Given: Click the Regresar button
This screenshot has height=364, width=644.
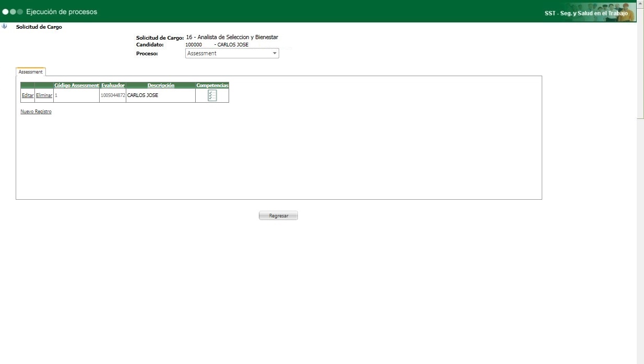Looking at the screenshot, I should pos(278,215).
